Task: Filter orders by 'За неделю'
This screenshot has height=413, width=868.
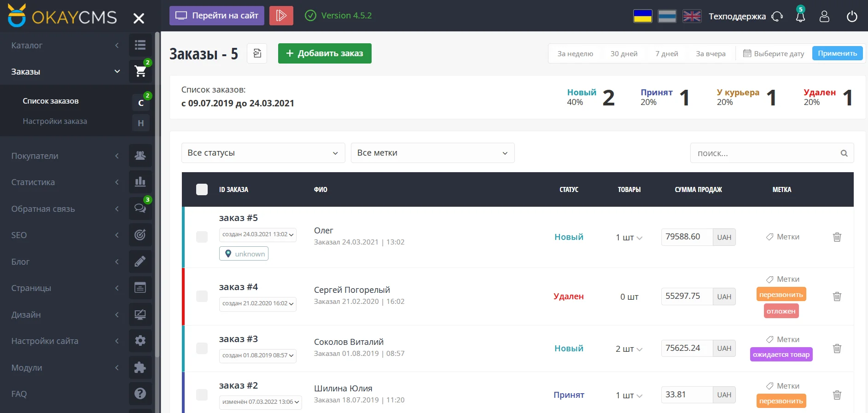Action: [x=575, y=54]
